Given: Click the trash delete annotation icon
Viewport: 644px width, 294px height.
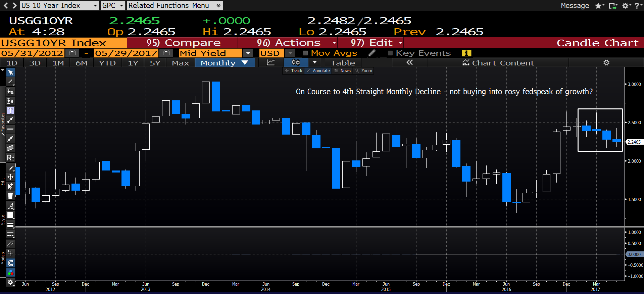Looking at the screenshot, I should (10, 196).
